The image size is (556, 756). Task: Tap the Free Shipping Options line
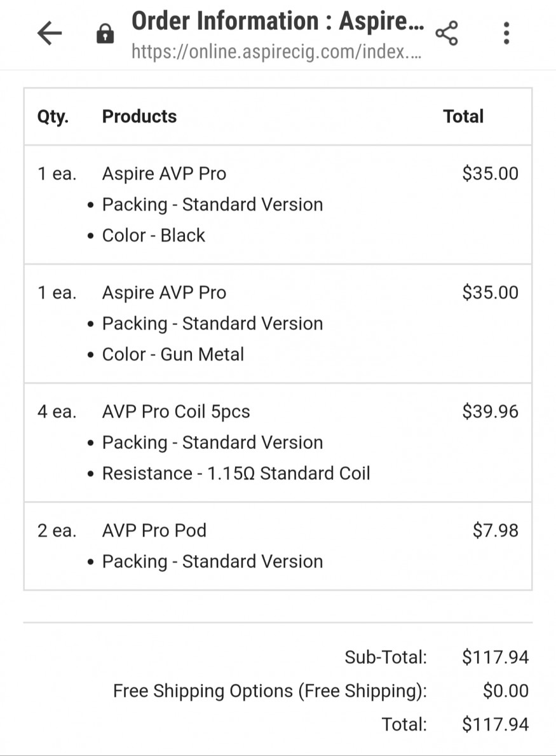270,691
